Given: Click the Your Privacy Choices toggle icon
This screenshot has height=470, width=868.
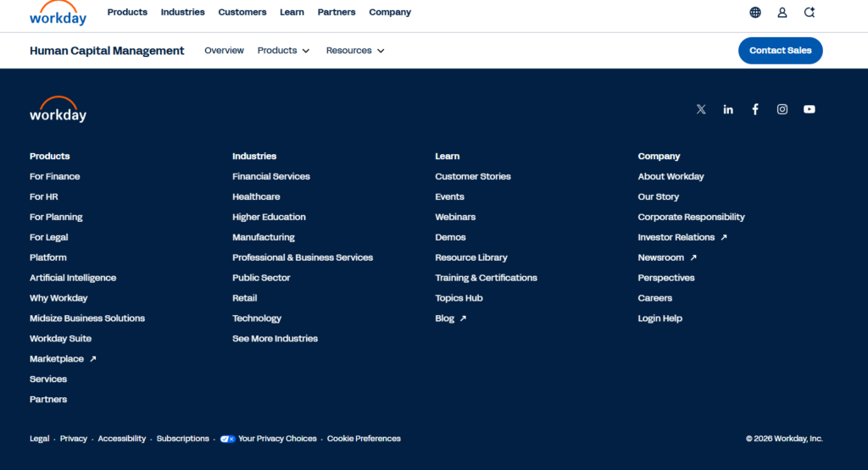Looking at the screenshot, I should (227, 439).
